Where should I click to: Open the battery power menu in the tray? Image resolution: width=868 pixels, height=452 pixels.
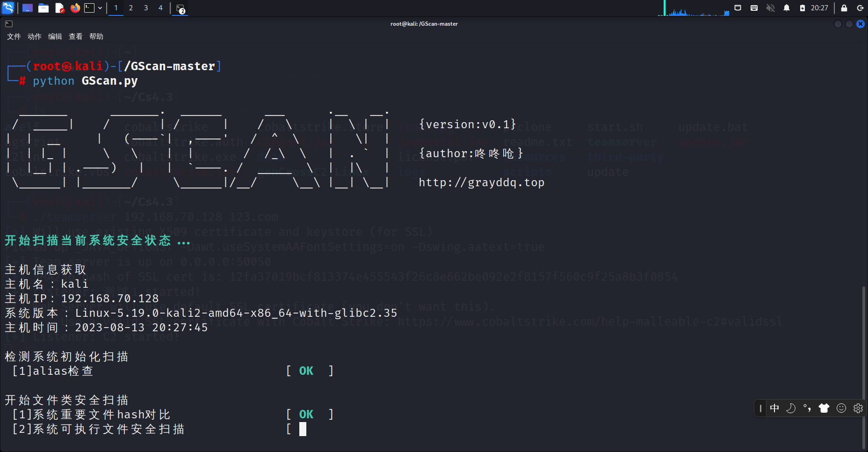[802, 8]
